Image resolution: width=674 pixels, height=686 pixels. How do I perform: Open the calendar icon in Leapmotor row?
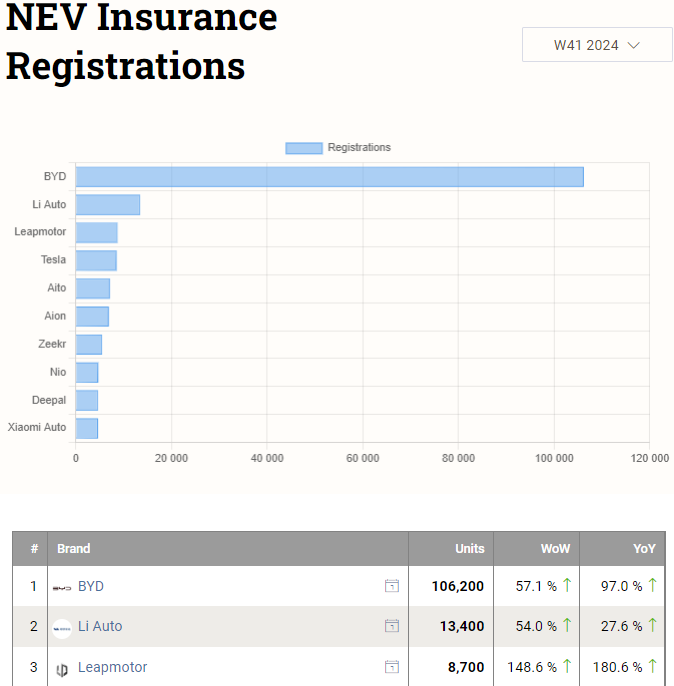(x=392, y=667)
